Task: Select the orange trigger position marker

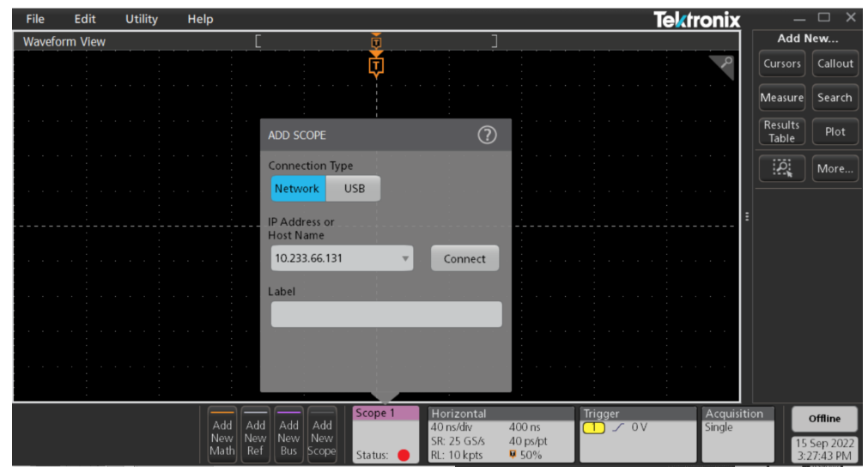Action: tap(376, 65)
